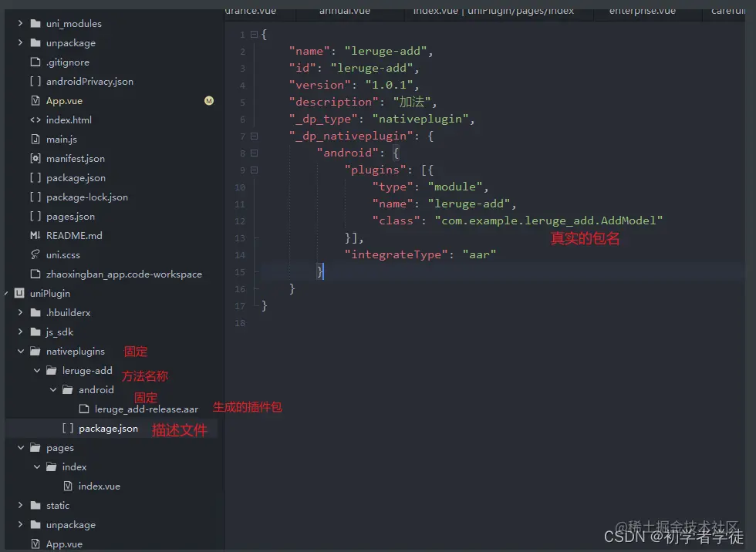The image size is (756, 552).
Task: Click the index.vue file icon in tree
Action: [x=68, y=486]
